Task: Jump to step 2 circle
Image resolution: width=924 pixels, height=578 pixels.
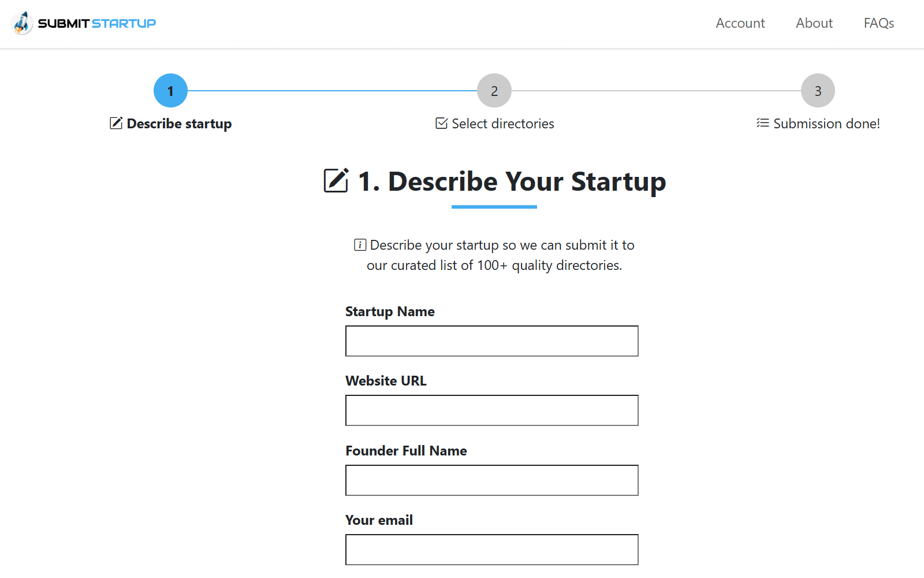Action: point(494,91)
